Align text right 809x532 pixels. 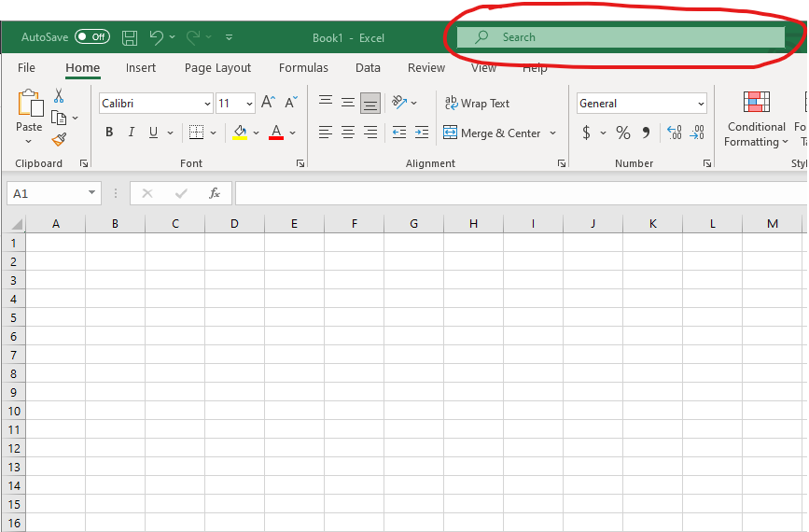370,133
